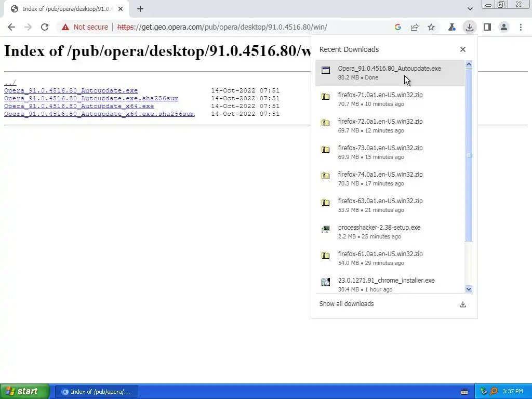Viewport: 532px width, 399px height.
Task: Open the Windows start menu
Action: pos(24,392)
